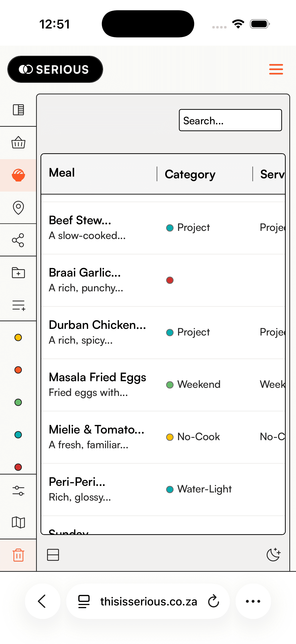Click the shopping basket sidebar icon
The height and width of the screenshot is (644, 296).
(x=18, y=142)
